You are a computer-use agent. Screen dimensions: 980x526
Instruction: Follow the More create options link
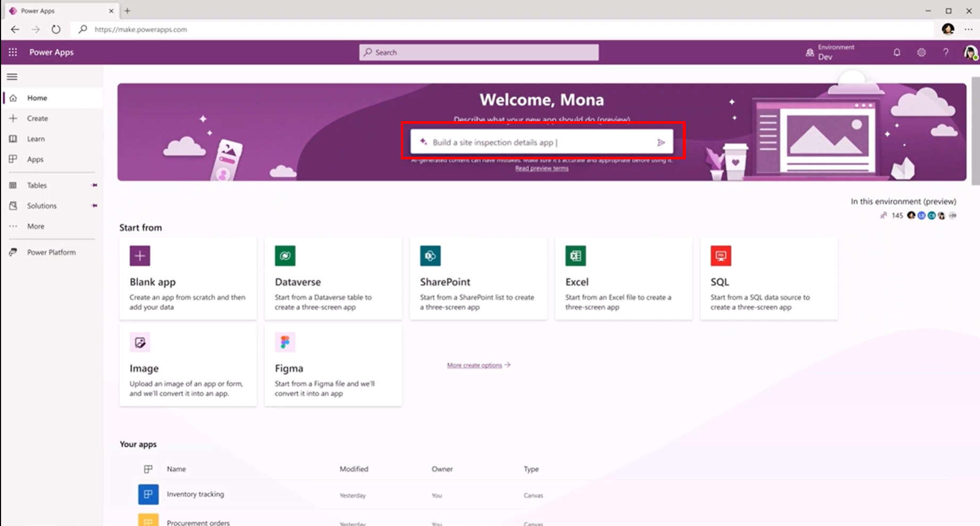tap(479, 365)
